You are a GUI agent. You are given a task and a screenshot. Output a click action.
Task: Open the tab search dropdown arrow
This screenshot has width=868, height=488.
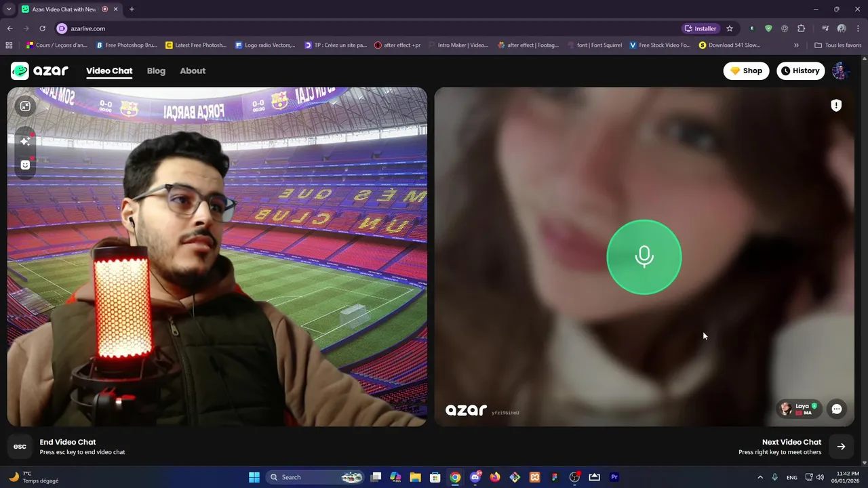coord(9,9)
